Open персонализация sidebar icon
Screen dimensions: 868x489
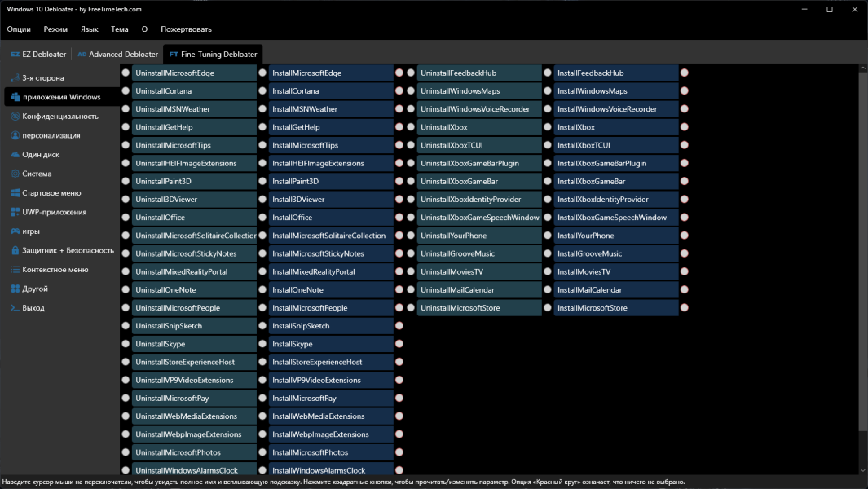click(15, 135)
